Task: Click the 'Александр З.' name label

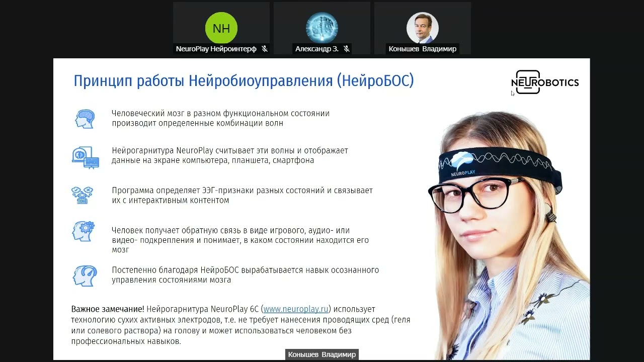Action: click(317, 49)
